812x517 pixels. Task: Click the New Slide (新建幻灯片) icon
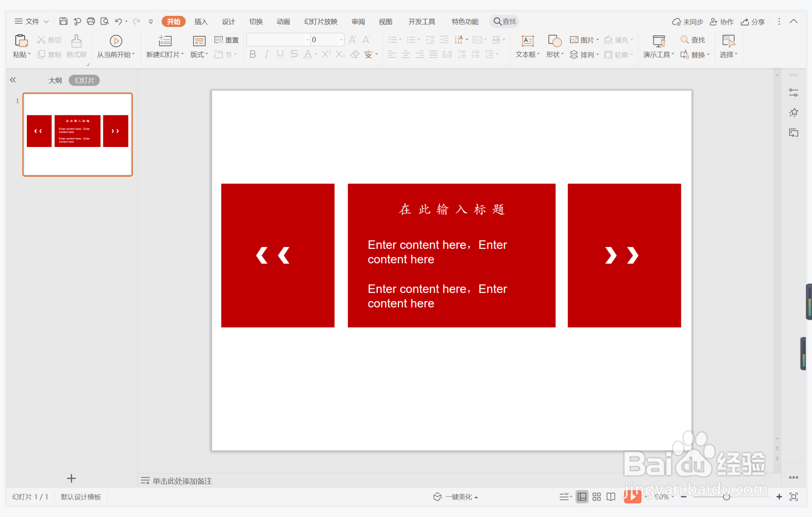click(165, 41)
